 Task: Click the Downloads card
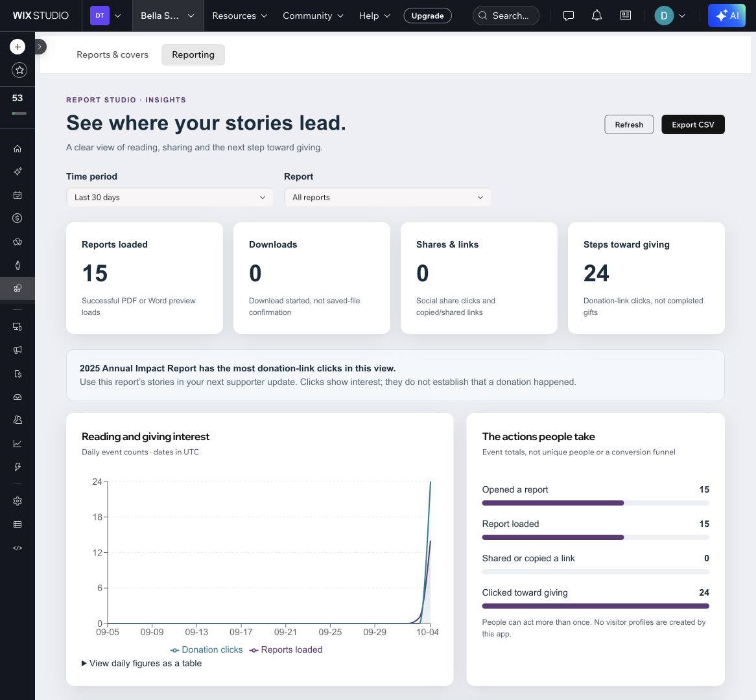[311, 277]
